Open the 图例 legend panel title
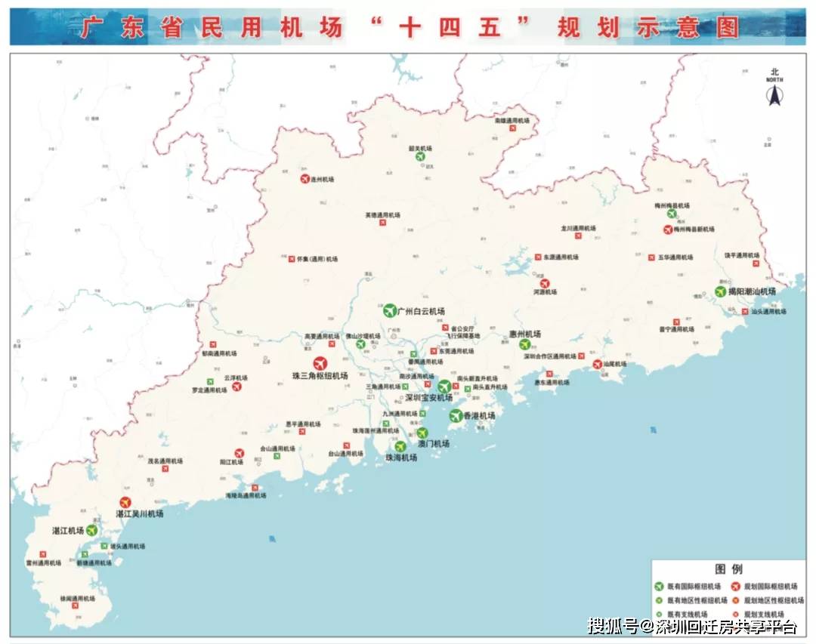 [730, 569]
